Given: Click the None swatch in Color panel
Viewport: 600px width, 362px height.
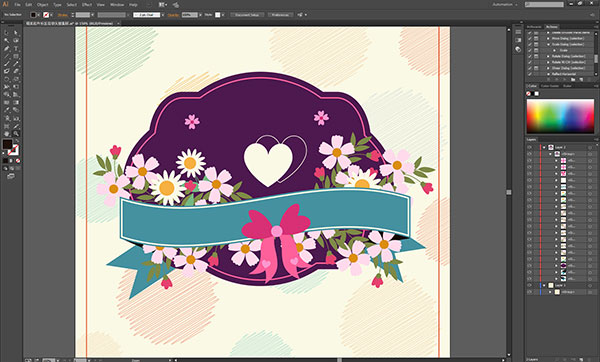Looking at the screenshot, I should (528, 94).
